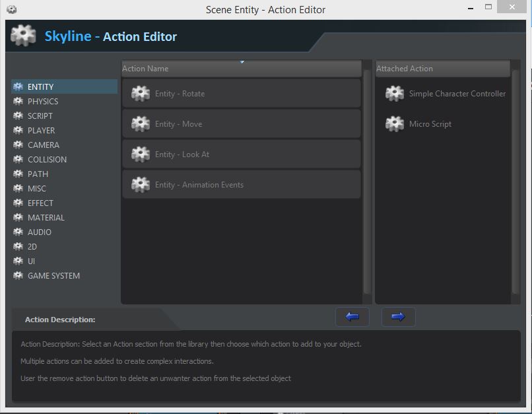Screen dimensions: 532x414
Task: Choose the CAMERA category
Action: (x=44, y=145)
